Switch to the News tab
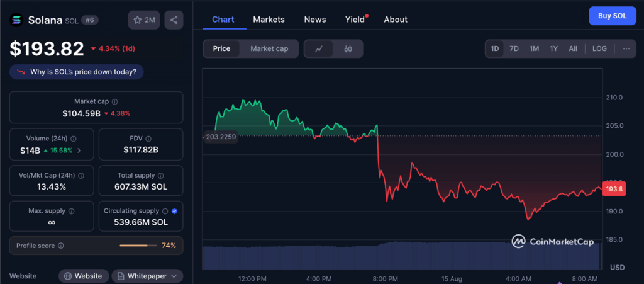644x284 pixels. point(315,20)
